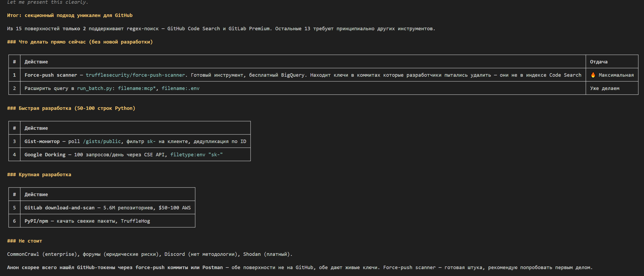The image size is (644, 276).
Task: Click 'Shodan (платный)' text
Action: tap(266, 254)
